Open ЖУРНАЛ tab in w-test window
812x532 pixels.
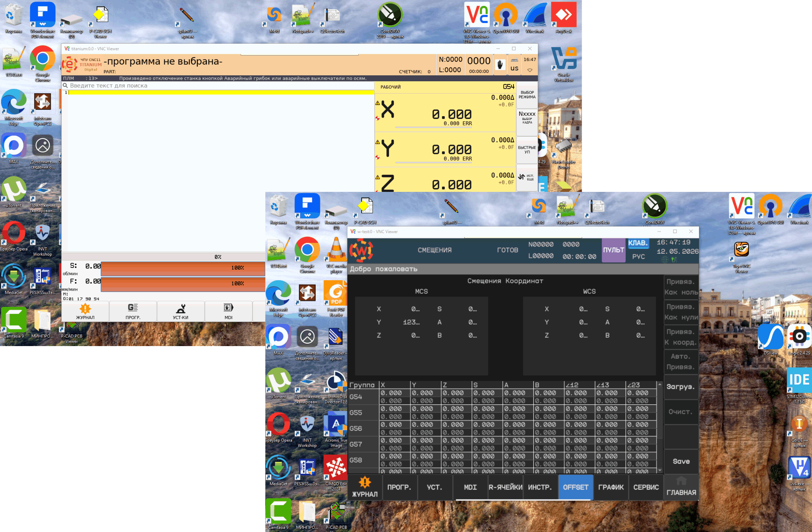(365, 487)
